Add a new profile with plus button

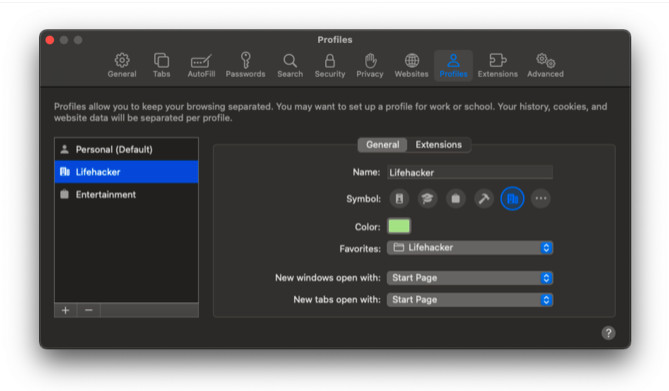click(x=65, y=310)
